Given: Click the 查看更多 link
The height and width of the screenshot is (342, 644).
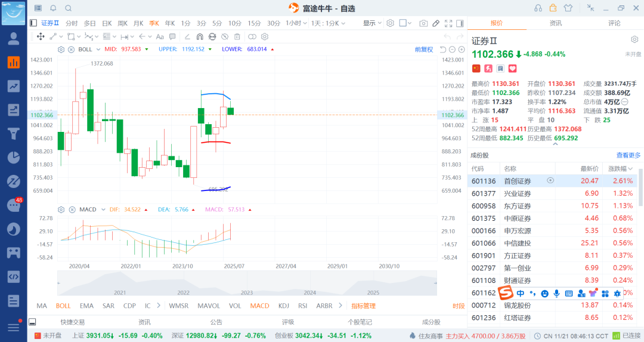Looking at the screenshot, I should (x=628, y=155).
